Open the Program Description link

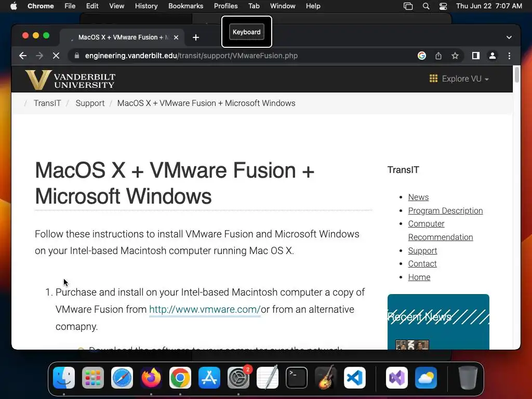pos(445,211)
